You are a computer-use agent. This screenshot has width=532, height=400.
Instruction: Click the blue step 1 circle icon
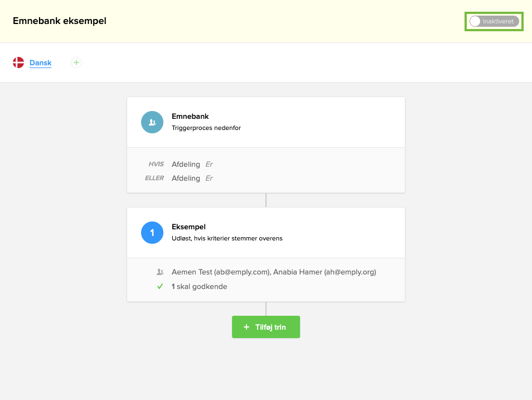(152, 232)
